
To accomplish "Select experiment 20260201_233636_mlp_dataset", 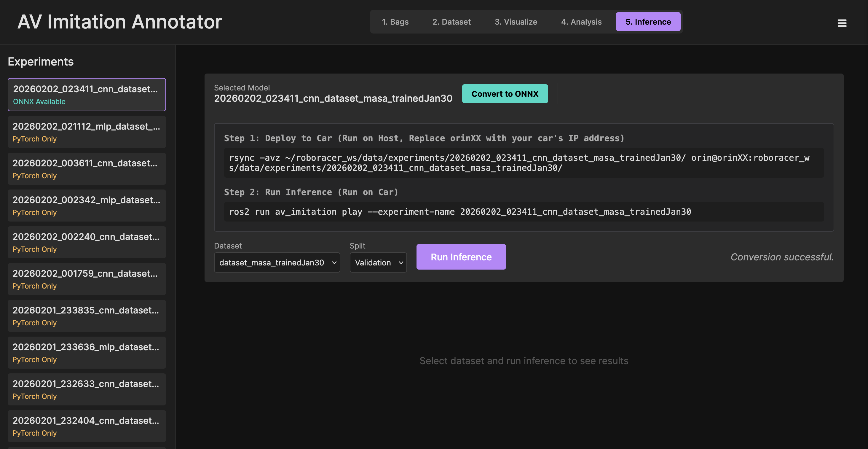I will [x=87, y=353].
